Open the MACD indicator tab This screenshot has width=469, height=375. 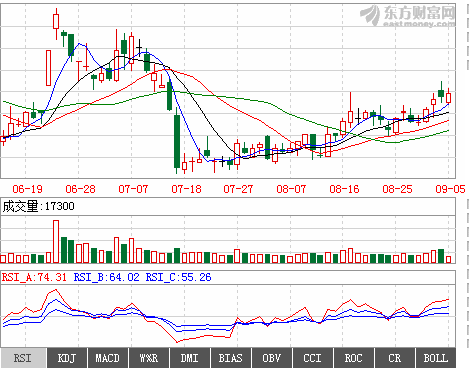click(108, 358)
